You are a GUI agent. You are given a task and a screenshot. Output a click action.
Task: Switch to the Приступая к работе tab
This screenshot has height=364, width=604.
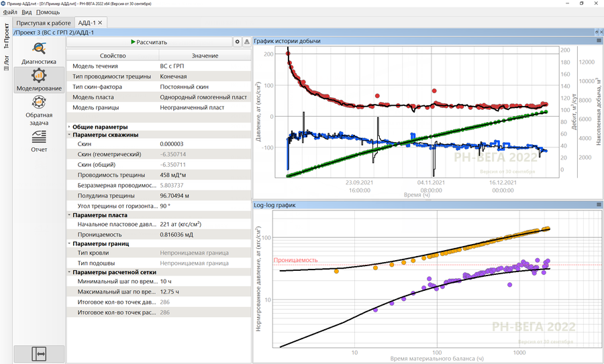(x=44, y=23)
